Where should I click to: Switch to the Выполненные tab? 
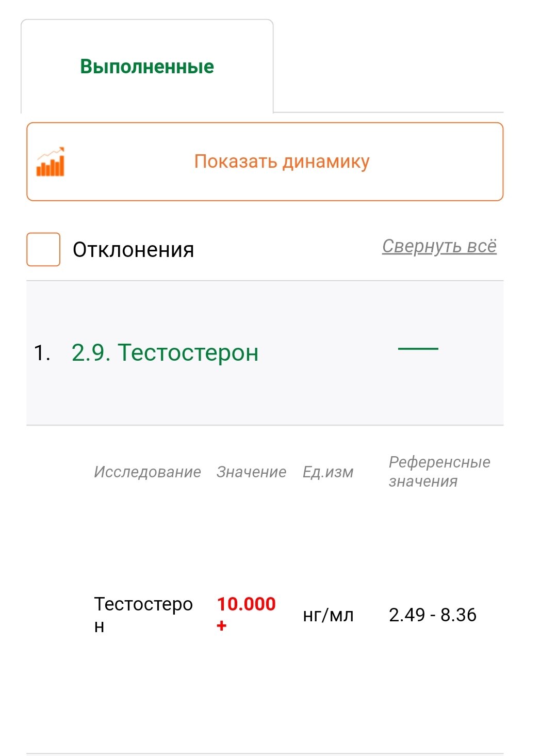point(146,66)
